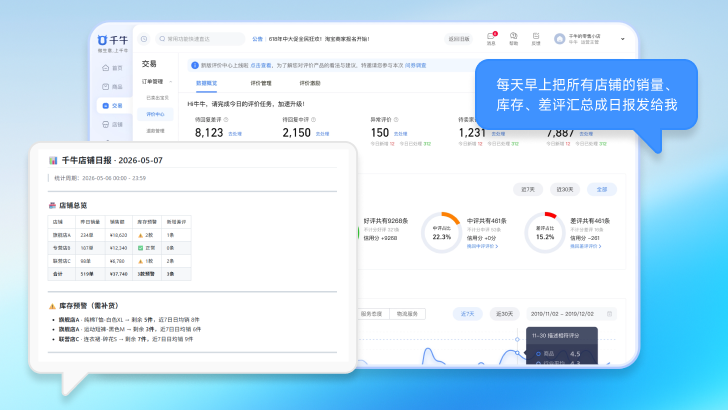Click the 合计 total row in the table
728x410 pixels.
[x=119, y=274]
